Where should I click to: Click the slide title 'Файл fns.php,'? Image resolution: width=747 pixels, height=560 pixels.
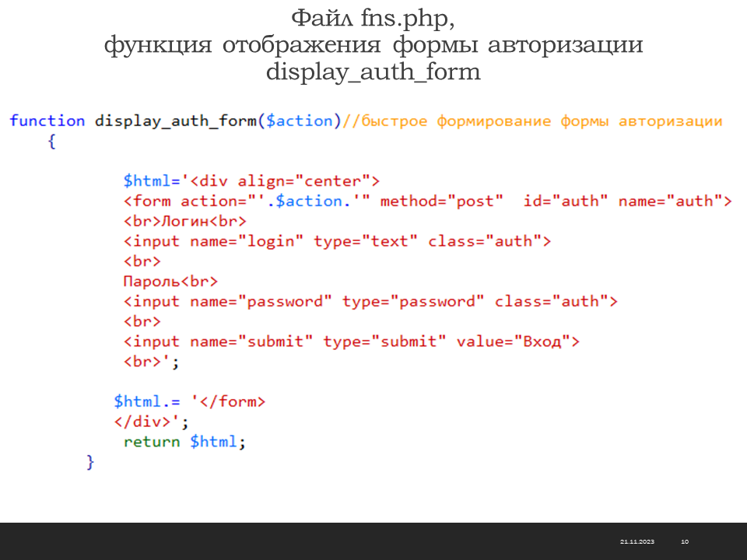pyautogui.click(x=373, y=17)
